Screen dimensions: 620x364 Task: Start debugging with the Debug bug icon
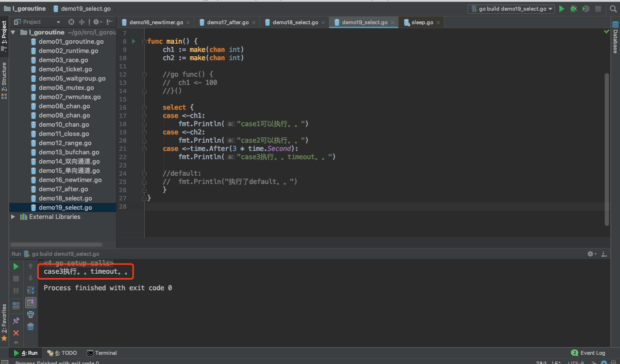pos(574,9)
